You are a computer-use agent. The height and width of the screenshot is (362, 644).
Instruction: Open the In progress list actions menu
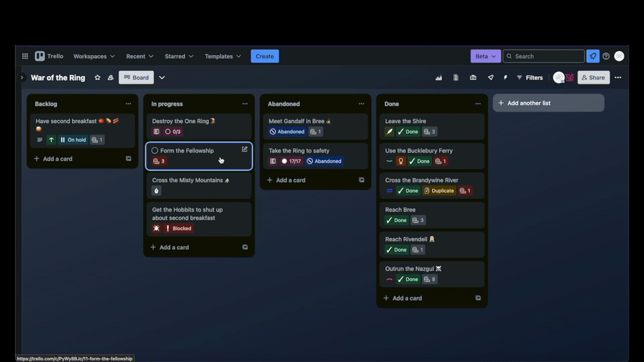coord(245,104)
